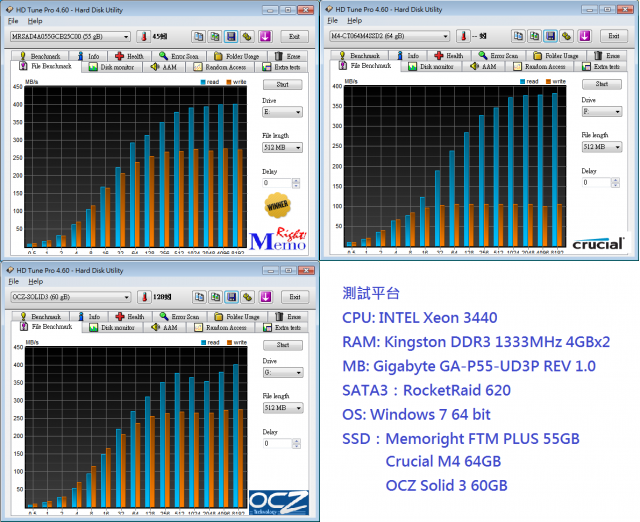Open Random Access tab in MRSAD4A055GCB25C00 window
This screenshot has width=640, height=522.
[220, 67]
